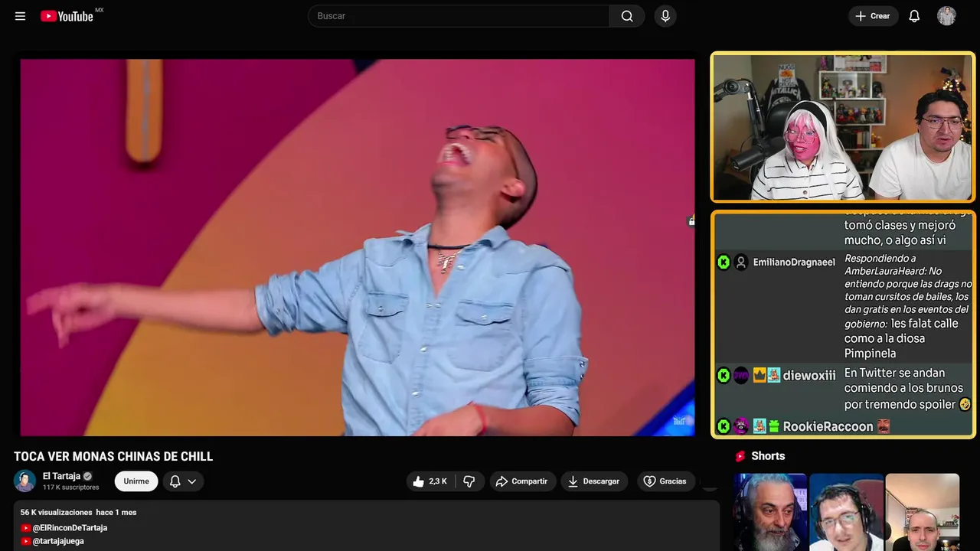The image size is (980, 551).
Task: Open the El Tartaja channel name link
Action: pyautogui.click(x=61, y=476)
